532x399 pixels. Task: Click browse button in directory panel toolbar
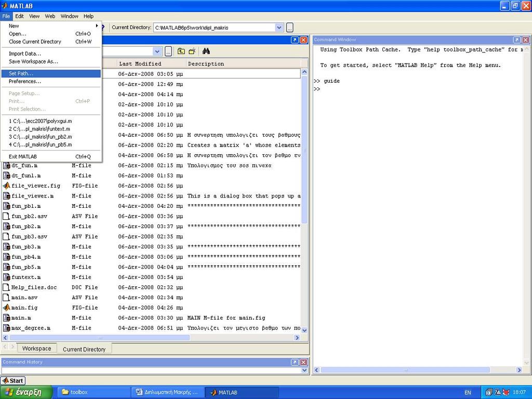pyautogui.click(x=168, y=51)
